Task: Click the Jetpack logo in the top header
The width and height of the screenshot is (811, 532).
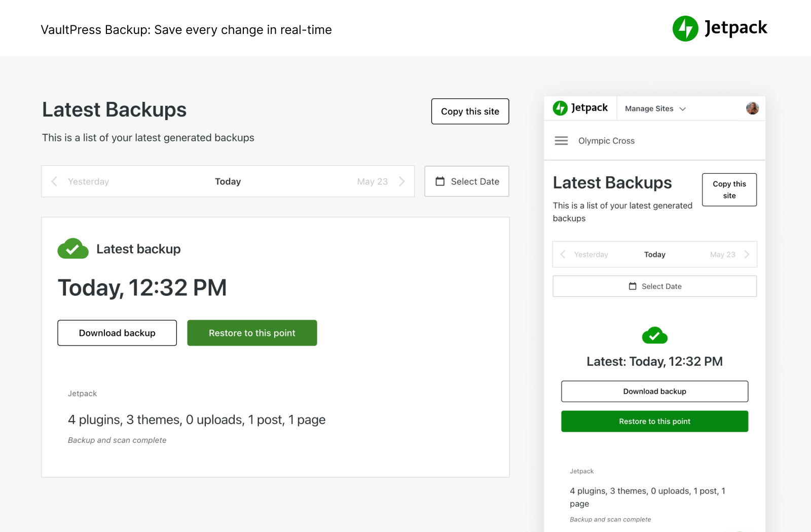Action: click(x=719, y=28)
